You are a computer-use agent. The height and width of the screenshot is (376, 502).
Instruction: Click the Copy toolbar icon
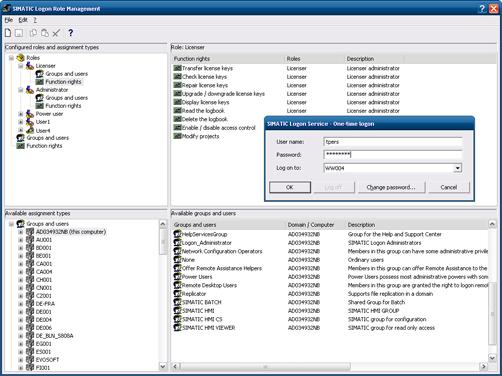coord(33,33)
